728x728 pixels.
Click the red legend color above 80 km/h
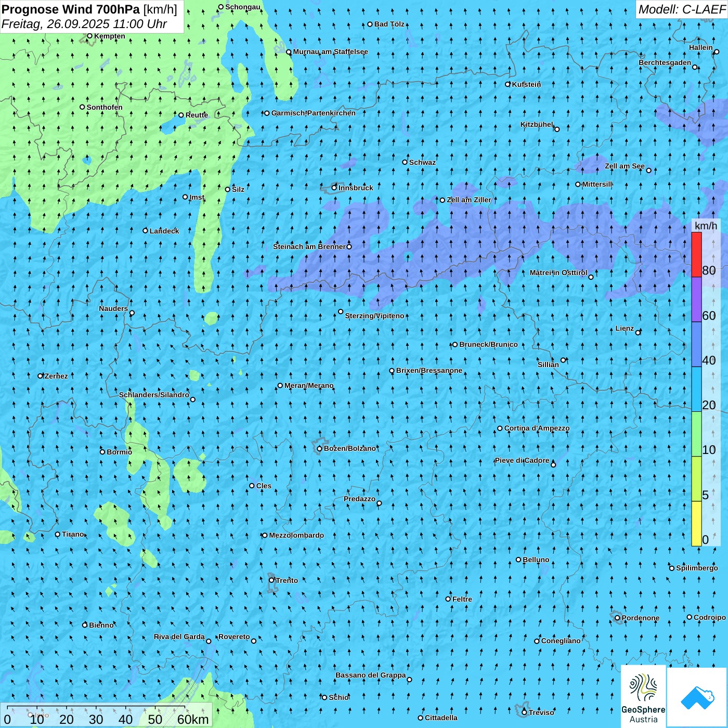pos(696,254)
